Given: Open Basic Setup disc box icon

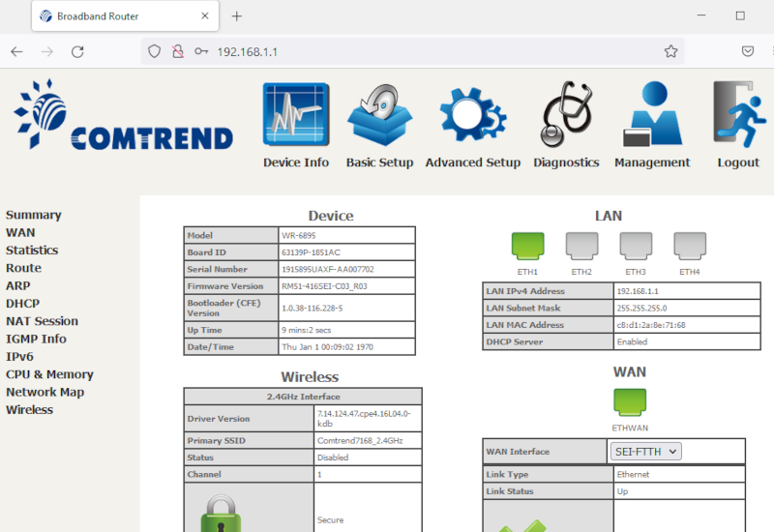Looking at the screenshot, I should point(379,115).
